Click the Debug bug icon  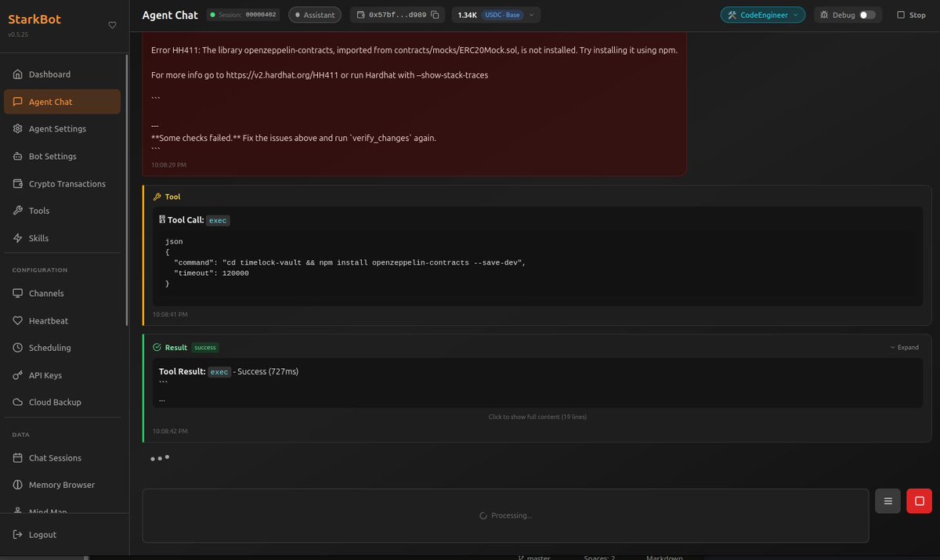point(823,15)
